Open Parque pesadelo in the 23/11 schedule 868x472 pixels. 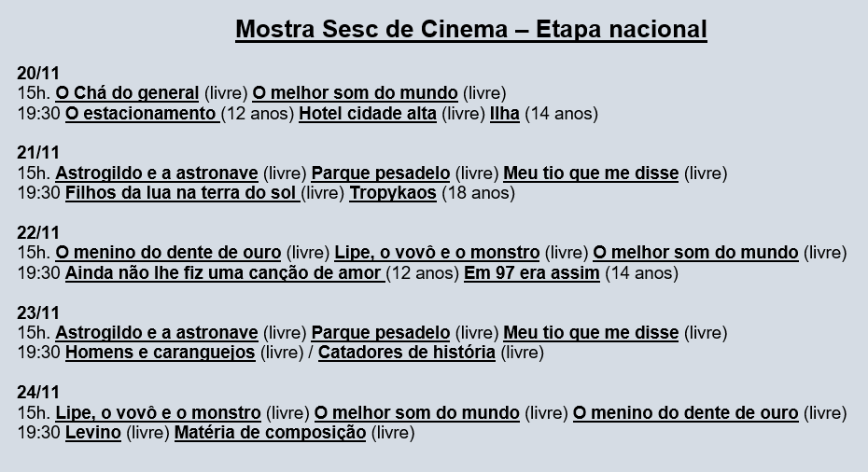(381, 333)
